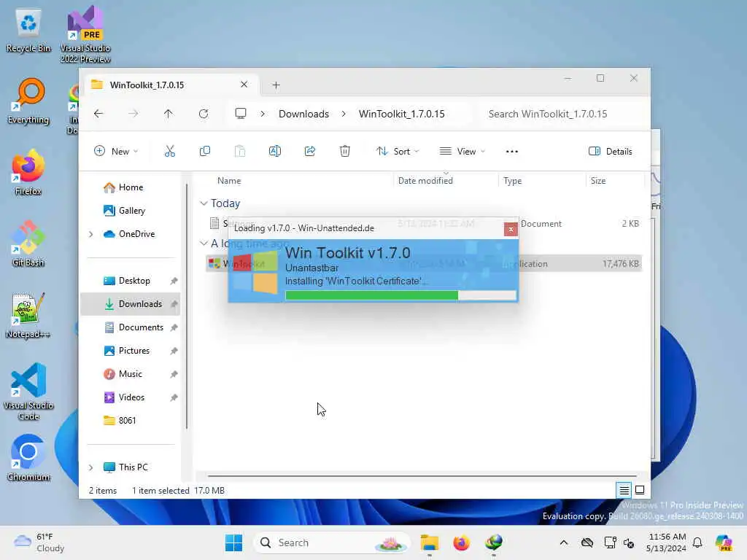Close the Win Toolkit loading splash

click(511, 229)
